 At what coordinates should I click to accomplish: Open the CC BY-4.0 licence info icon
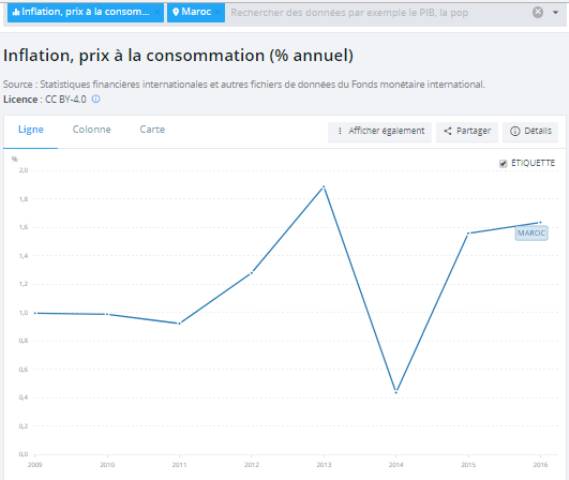tap(96, 99)
